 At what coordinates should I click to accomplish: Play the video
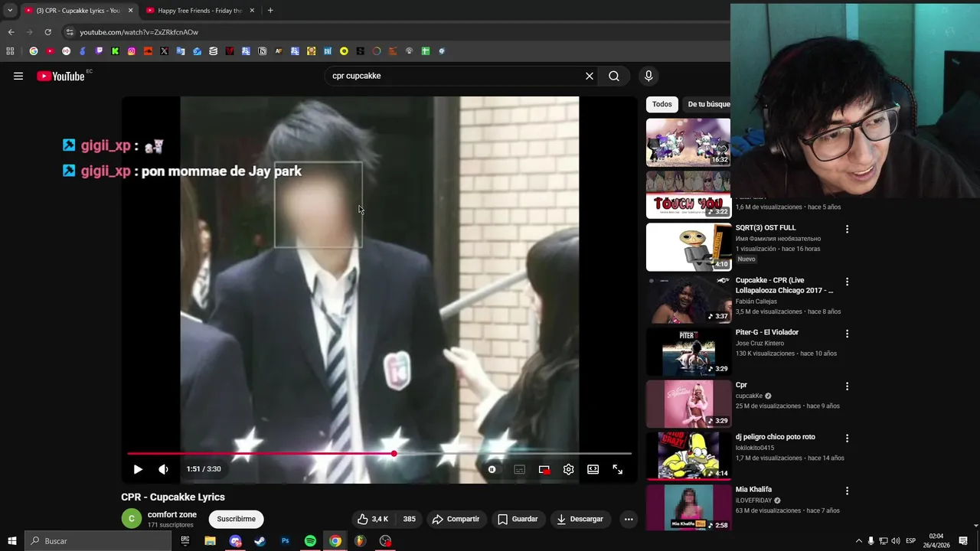[x=138, y=469]
